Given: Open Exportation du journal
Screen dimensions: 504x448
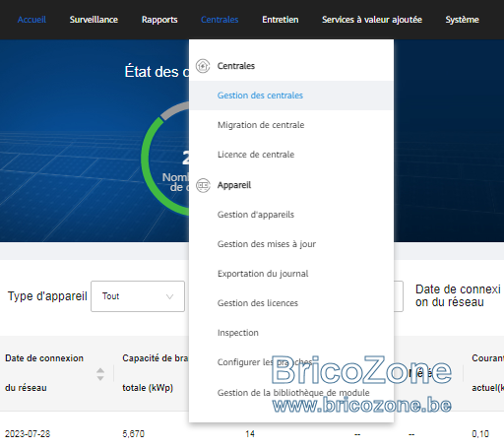Looking at the screenshot, I should [x=263, y=274].
